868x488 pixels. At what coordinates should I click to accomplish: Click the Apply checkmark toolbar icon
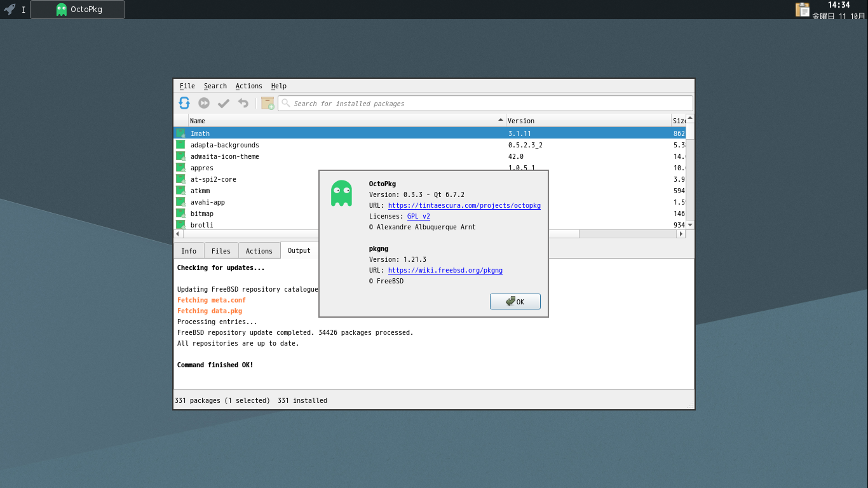223,103
